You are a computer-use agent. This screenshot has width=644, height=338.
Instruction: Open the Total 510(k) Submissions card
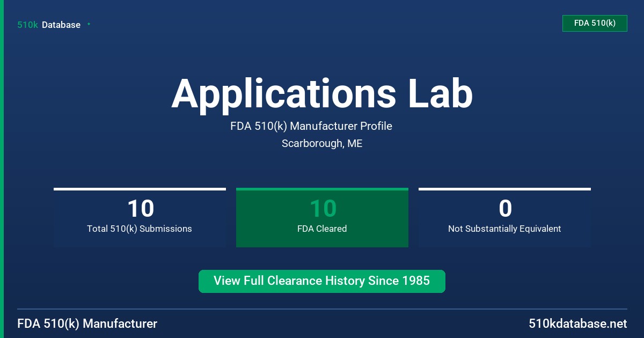pos(140,217)
